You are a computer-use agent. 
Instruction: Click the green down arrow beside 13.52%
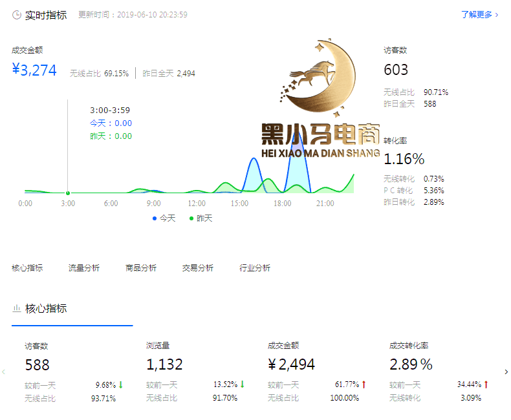tap(242, 384)
